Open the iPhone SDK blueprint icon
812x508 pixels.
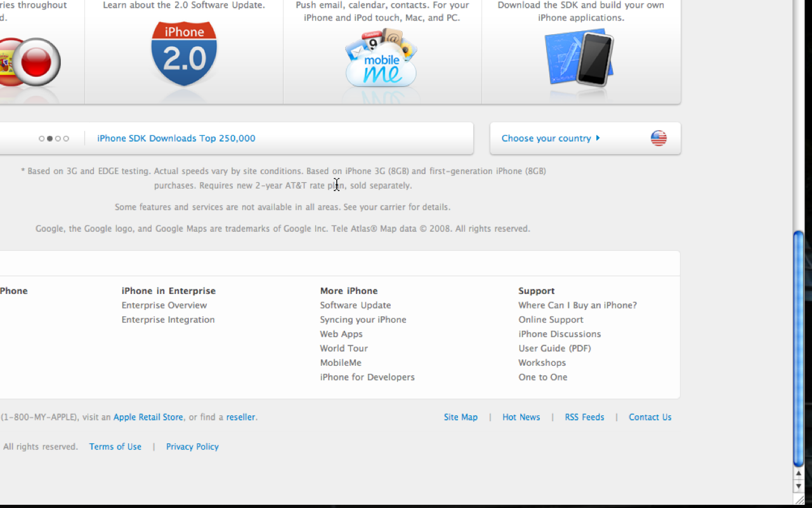(579, 57)
